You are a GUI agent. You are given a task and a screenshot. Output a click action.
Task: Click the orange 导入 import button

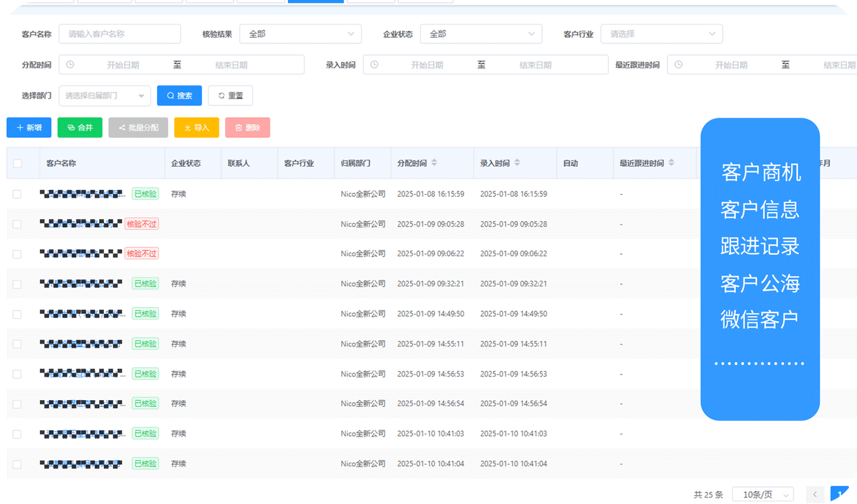[196, 127]
